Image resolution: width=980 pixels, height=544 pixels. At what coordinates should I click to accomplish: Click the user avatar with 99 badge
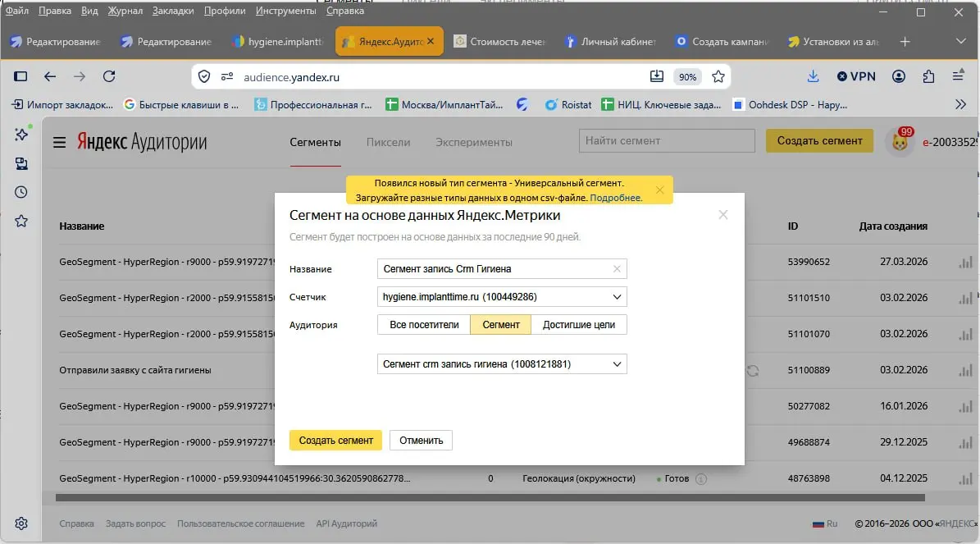click(x=900, y=142)
